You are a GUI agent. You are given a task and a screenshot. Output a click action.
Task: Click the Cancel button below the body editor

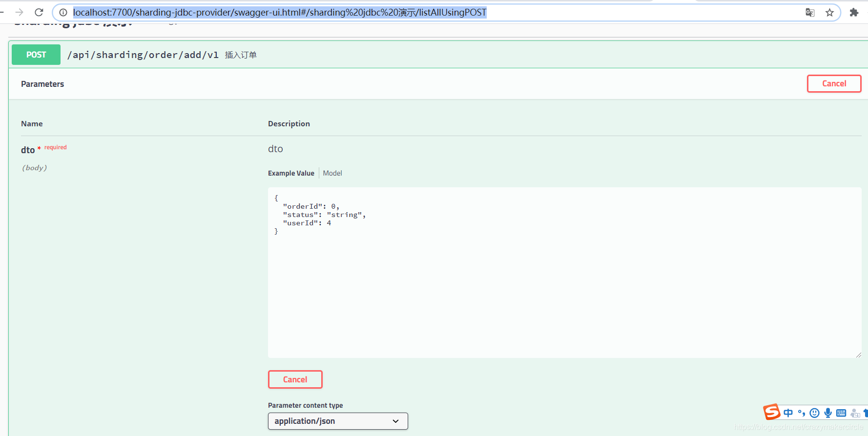click(295, 379)
